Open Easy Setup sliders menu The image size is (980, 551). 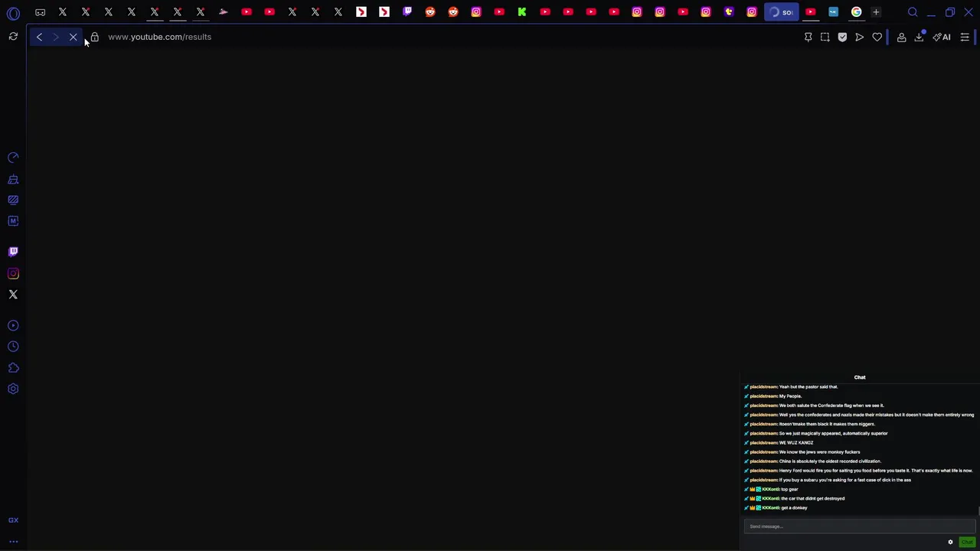tap(965, 37)
